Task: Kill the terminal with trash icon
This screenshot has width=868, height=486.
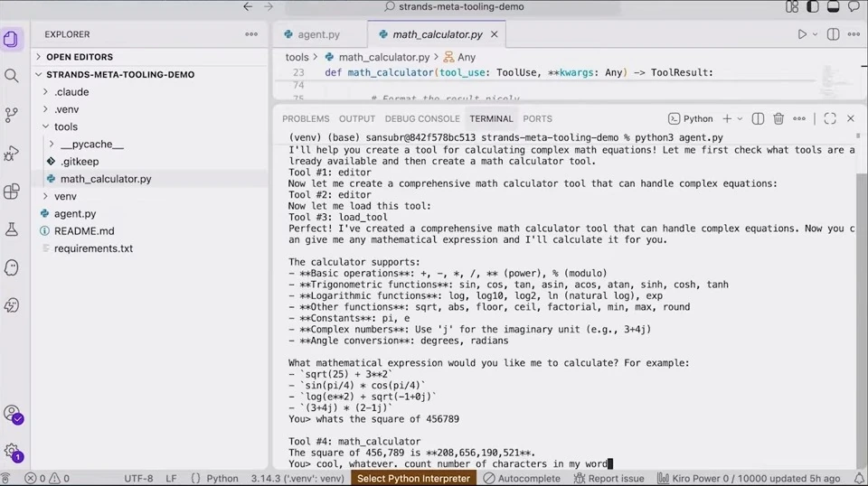Action: 778,119
